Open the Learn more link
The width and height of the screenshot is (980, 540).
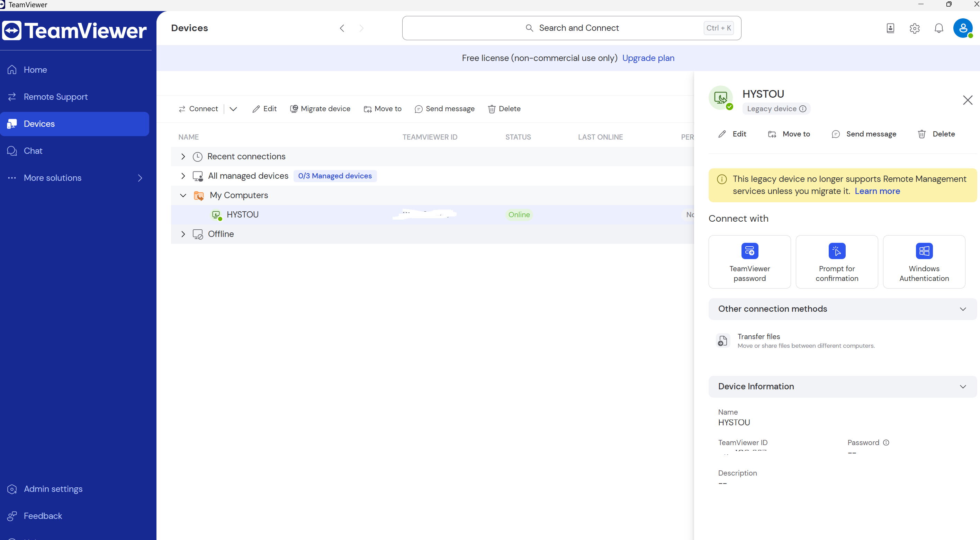tap(877, 191)
